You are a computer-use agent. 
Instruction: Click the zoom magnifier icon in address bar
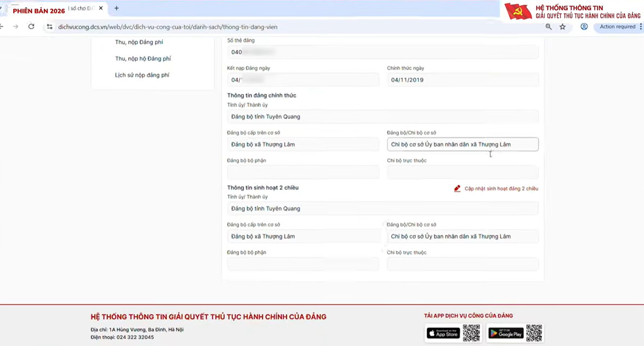pyautogui.click(x=549, y=27)
